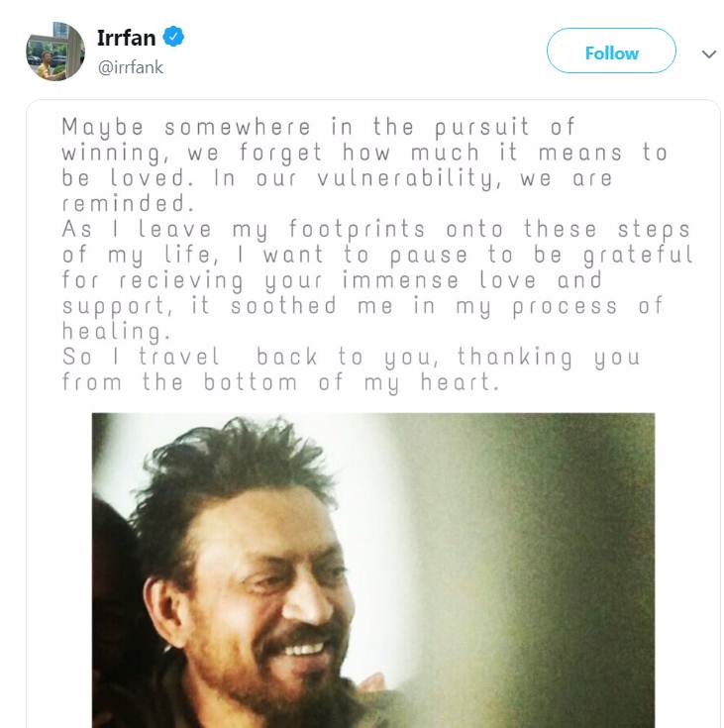
Task: Click the 'support, it soothed me' text line
Action: pos(362,306)
